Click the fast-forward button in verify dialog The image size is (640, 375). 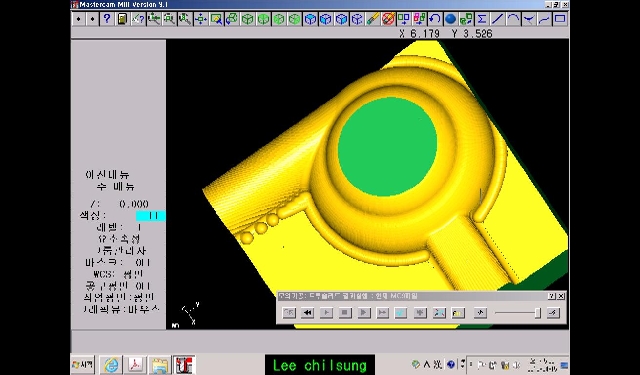pyautogui.click(x=382, y=313)
